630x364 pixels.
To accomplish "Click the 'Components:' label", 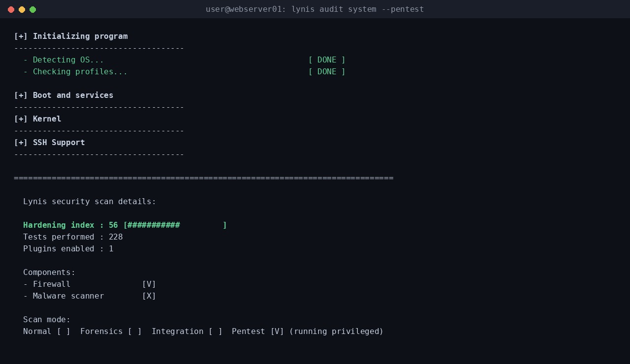I will tap(49, 273).
